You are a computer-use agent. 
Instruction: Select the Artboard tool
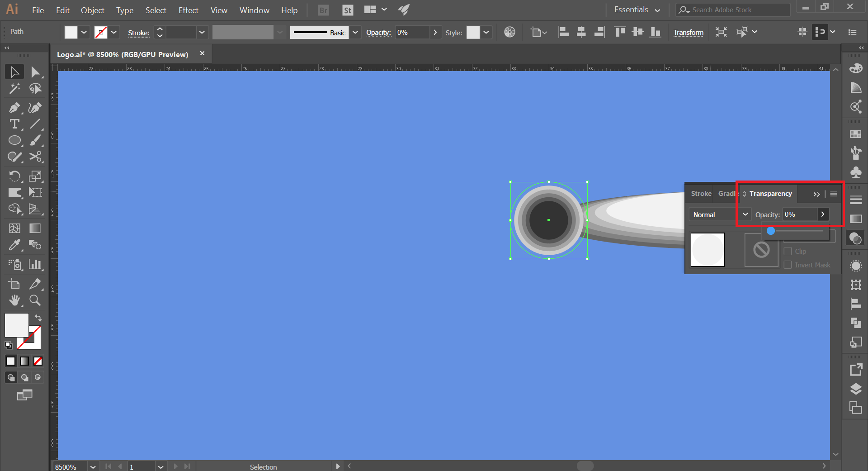tap(14, 284)
